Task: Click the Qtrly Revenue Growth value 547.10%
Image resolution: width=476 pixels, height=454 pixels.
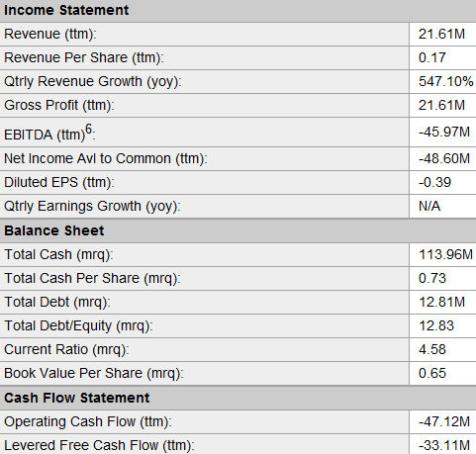Action: (x=445, y=81)
